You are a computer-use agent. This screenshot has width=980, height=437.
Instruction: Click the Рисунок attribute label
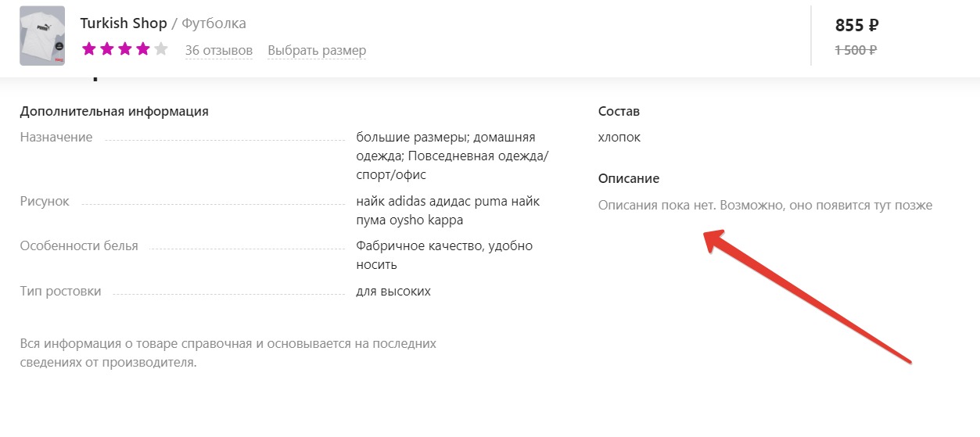point(45,201)
